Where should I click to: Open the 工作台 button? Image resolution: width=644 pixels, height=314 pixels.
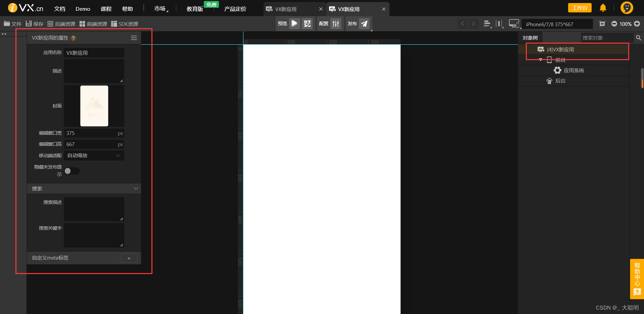[x=580, y=7]
